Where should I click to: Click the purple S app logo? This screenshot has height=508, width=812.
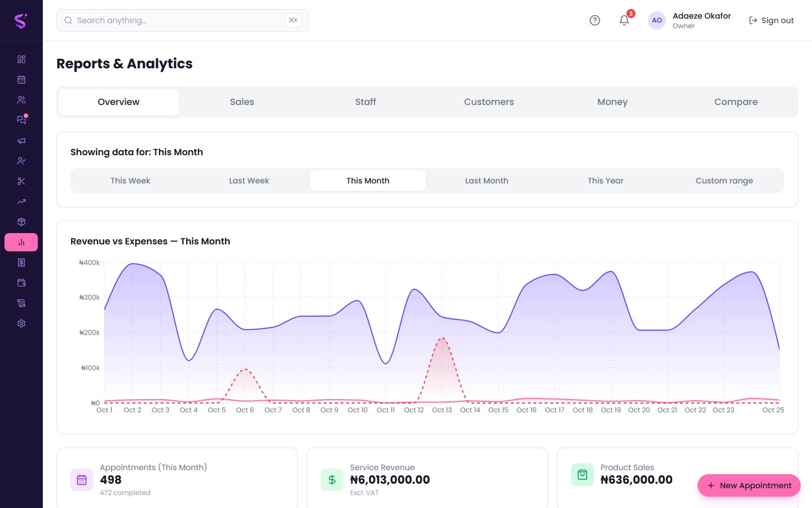21,21
